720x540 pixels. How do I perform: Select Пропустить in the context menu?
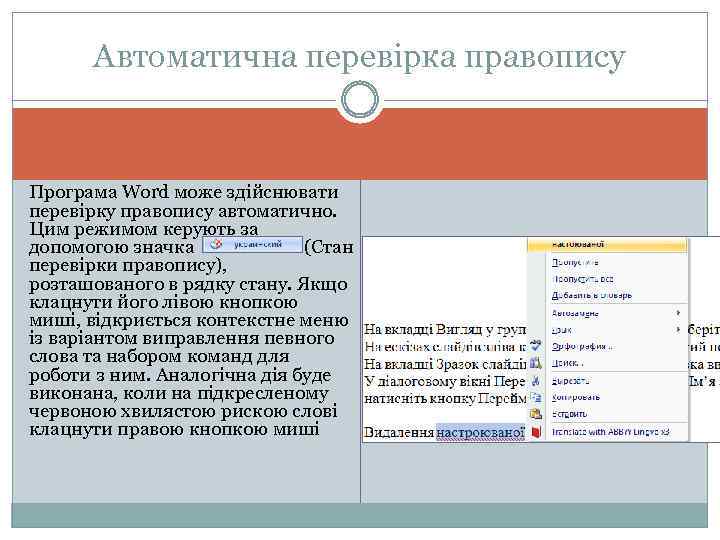pos(575,263)
